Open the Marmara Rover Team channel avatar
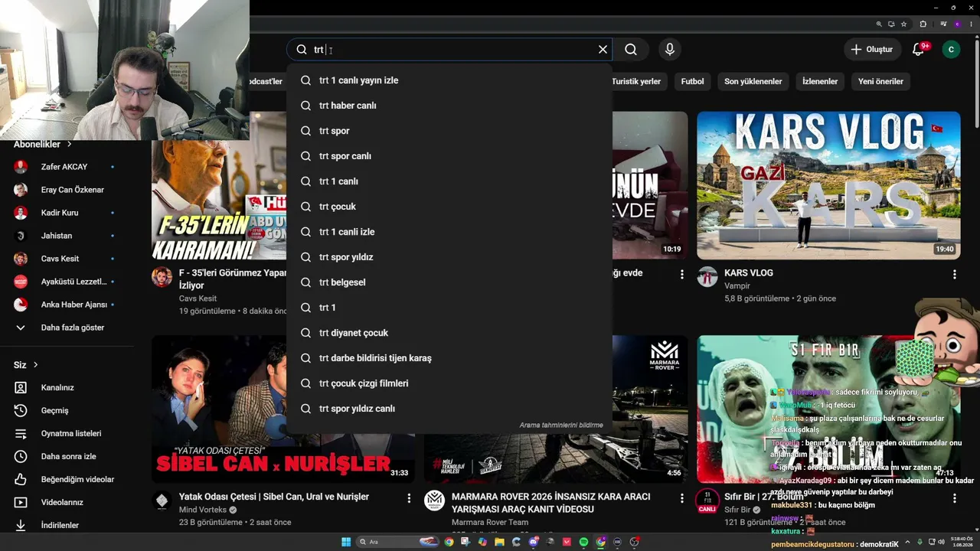Screen dimensions: 980x551 [435, 501]
